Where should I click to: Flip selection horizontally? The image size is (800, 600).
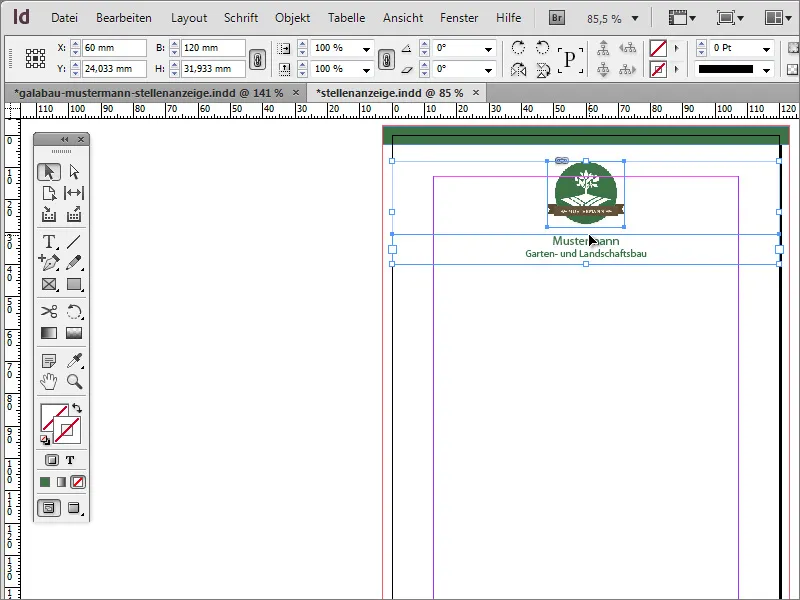(x=518, y=69)
